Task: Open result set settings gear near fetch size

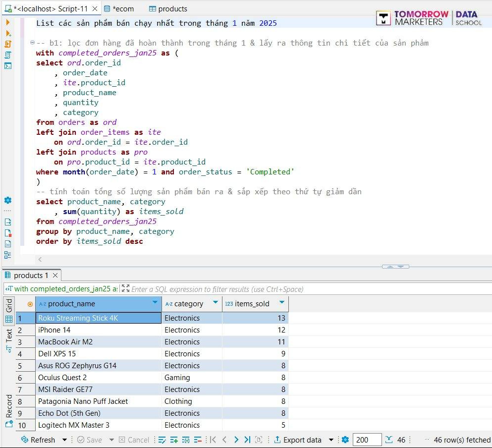Action: point(345,440)
